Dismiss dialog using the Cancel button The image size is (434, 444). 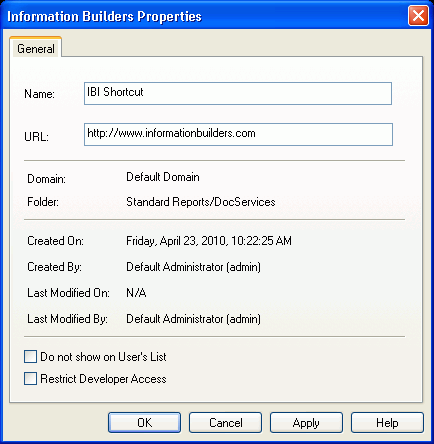(226, 423)
